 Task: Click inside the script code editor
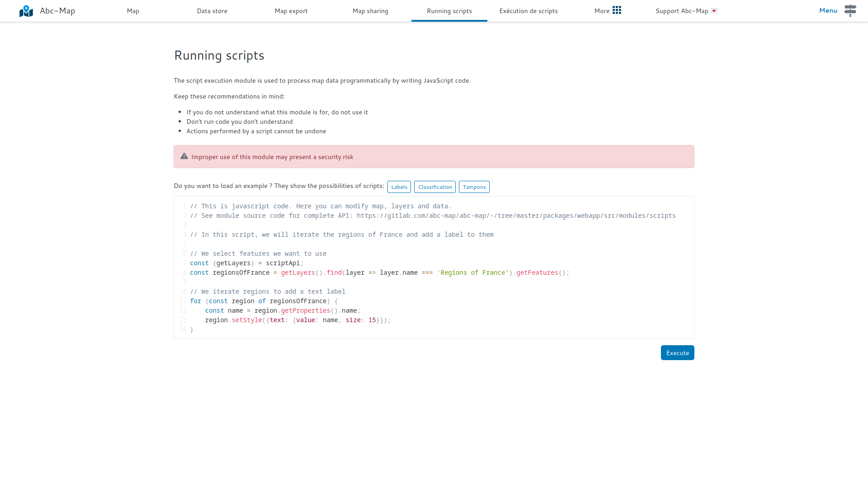tap(434, 267)
